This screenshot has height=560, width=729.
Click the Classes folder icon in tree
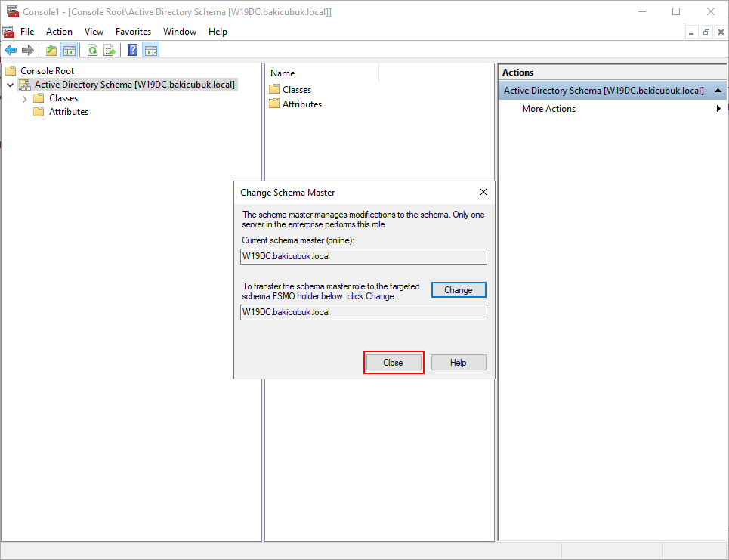(x=39, y=98)
